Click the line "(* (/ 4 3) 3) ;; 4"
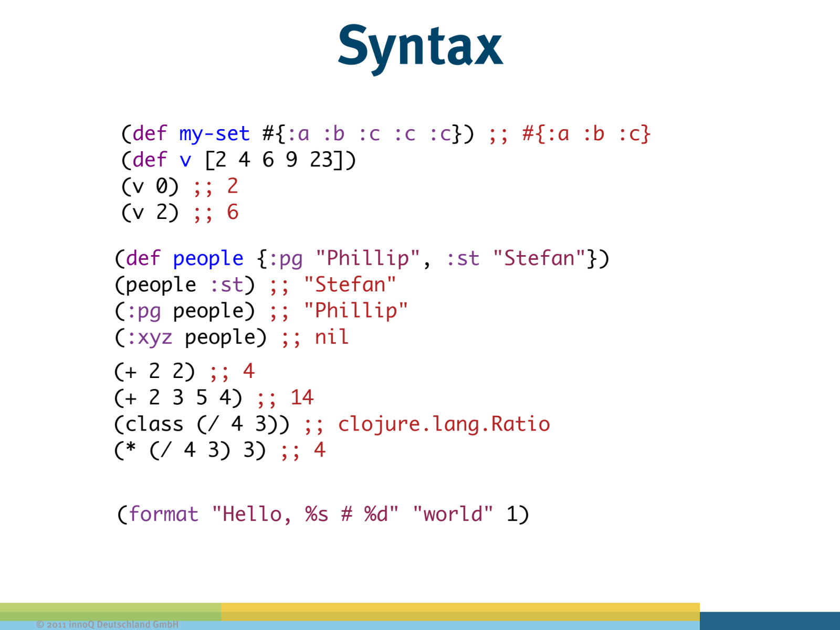Image resolution: width=840 pixels, height=630 pixels. pyautogui.click(x=220, y=450)
